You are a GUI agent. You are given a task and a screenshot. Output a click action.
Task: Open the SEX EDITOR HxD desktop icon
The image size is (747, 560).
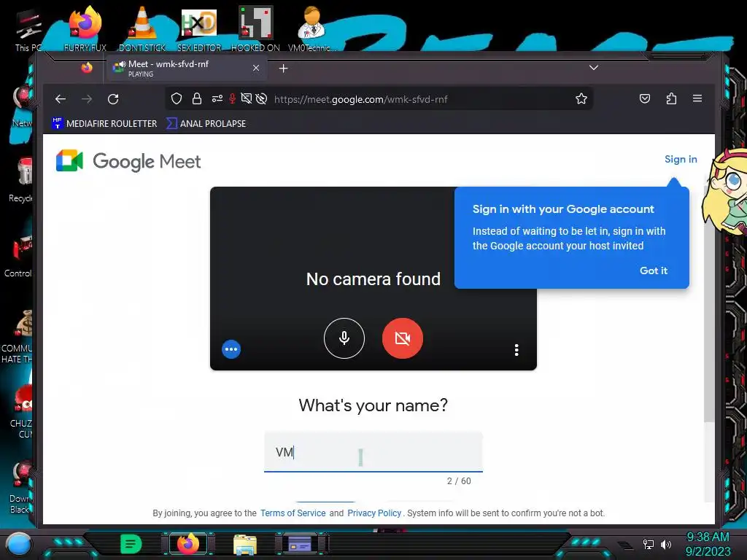click(x=199, y=28)
